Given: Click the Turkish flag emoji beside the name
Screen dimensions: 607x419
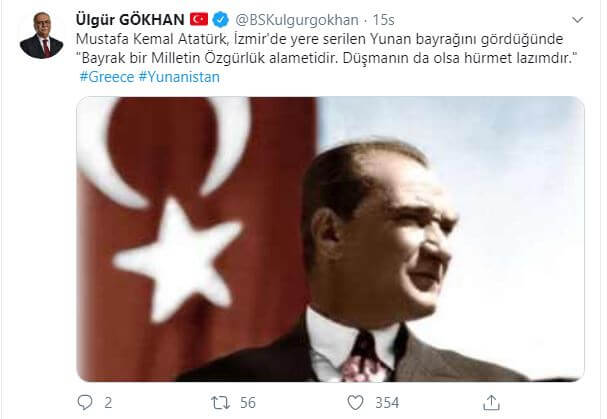Looking at the screenshot, I should pyautogui.click(x=199, y=19).
